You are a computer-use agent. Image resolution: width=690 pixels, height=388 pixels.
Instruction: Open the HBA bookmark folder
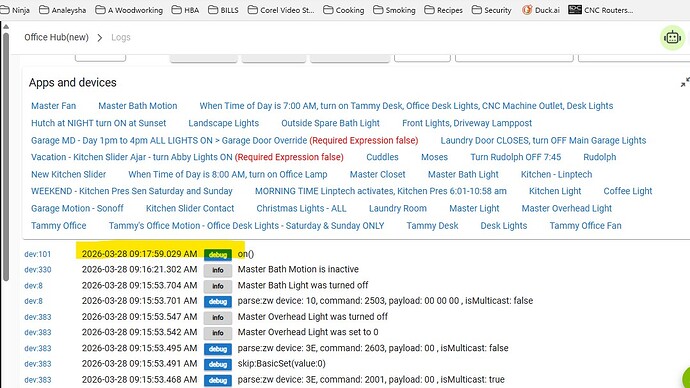185,10
